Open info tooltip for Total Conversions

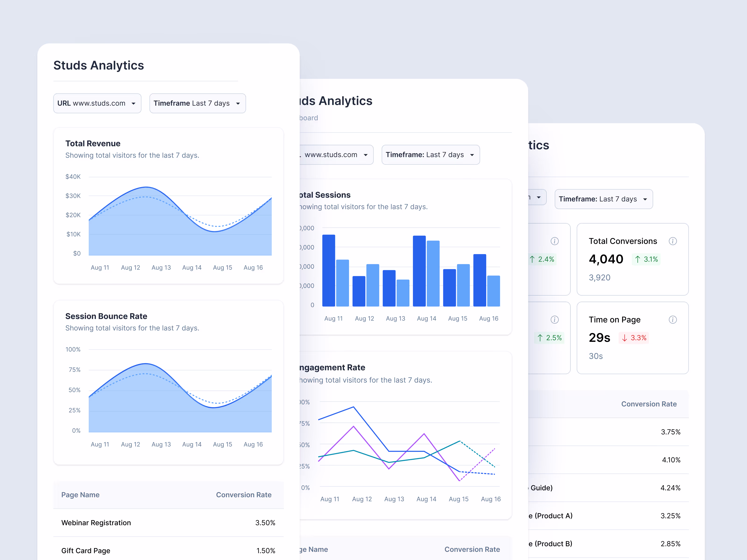[x=673, y=241]
